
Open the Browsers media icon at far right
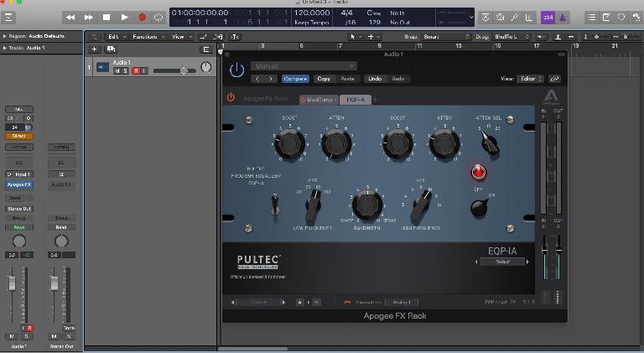636,18
